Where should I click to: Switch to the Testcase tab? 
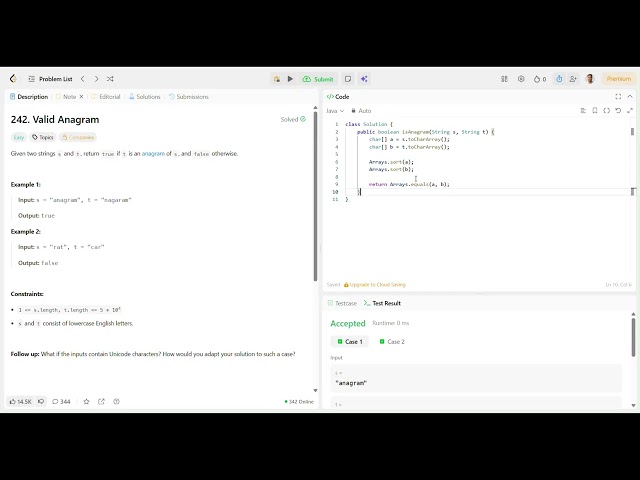[342, 303]
